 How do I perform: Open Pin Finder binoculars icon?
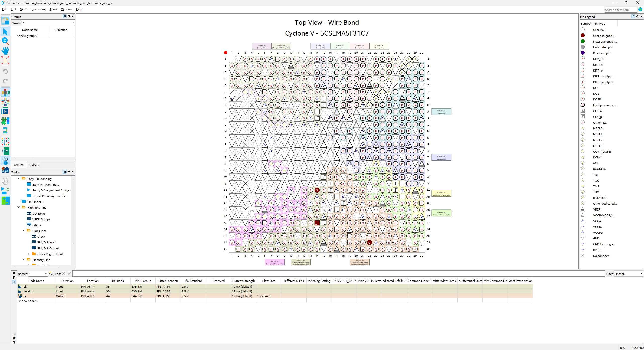tap(5, 170)
